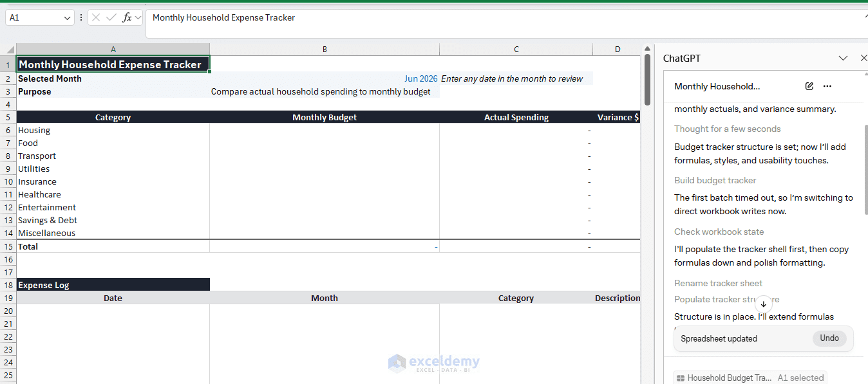Select the Housing cell
868x384 pixels.
point(113,130)
